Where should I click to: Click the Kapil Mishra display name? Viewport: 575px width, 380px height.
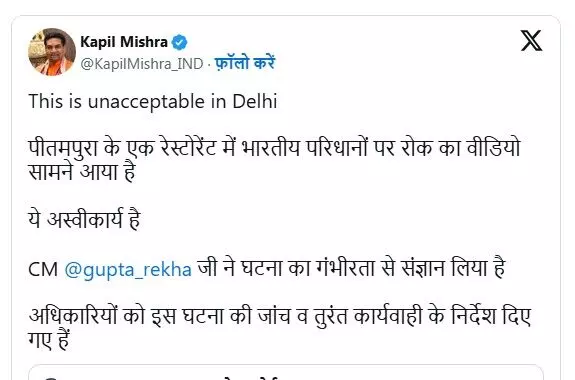pyautogui.click(x=124, y=42)
